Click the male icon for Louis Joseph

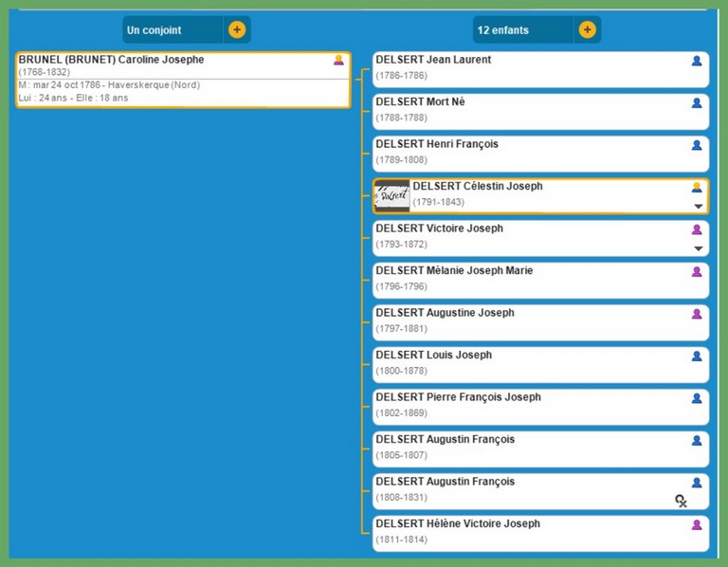[x=697, y=356]
